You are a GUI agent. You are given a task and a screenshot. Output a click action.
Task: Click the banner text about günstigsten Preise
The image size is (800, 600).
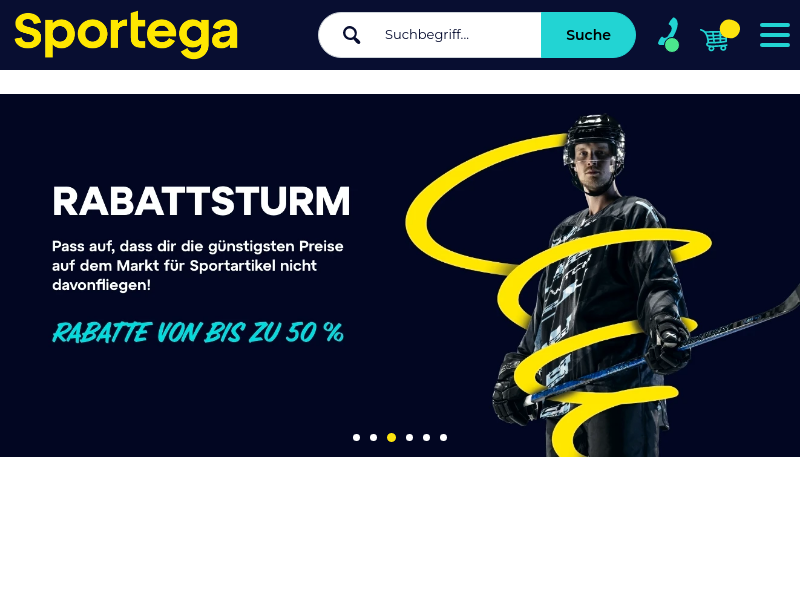[198, 266]
